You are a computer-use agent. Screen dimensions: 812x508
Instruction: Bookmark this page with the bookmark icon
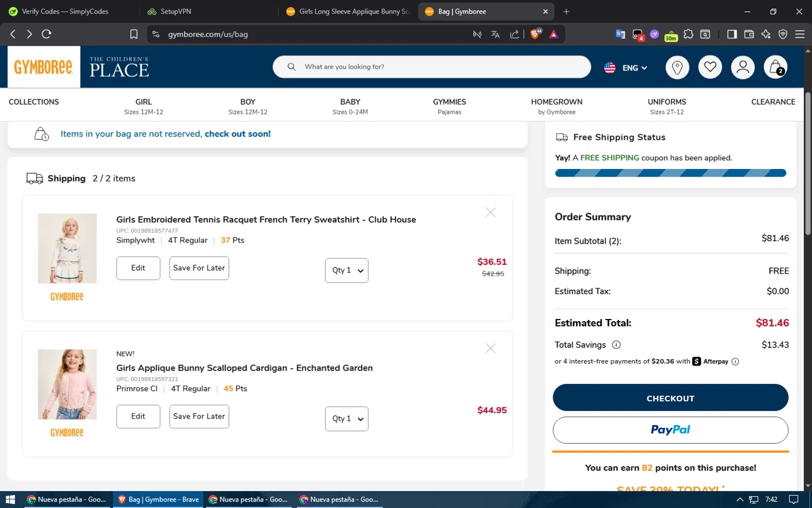coord(134,34)
